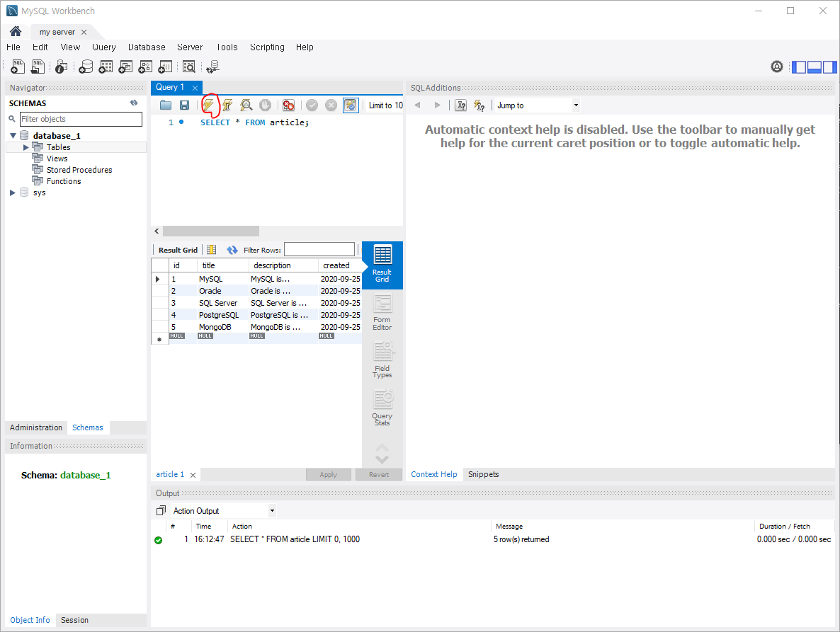Switch to the Snippets tab
This screenshot has width=840, height=632.
tap(483, 474)
